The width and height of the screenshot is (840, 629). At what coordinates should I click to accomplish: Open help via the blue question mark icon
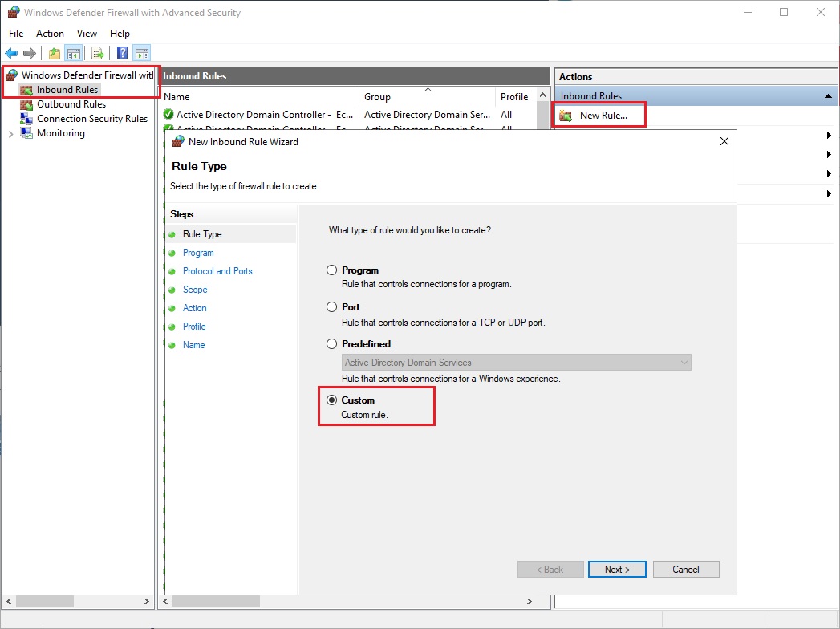122,53
